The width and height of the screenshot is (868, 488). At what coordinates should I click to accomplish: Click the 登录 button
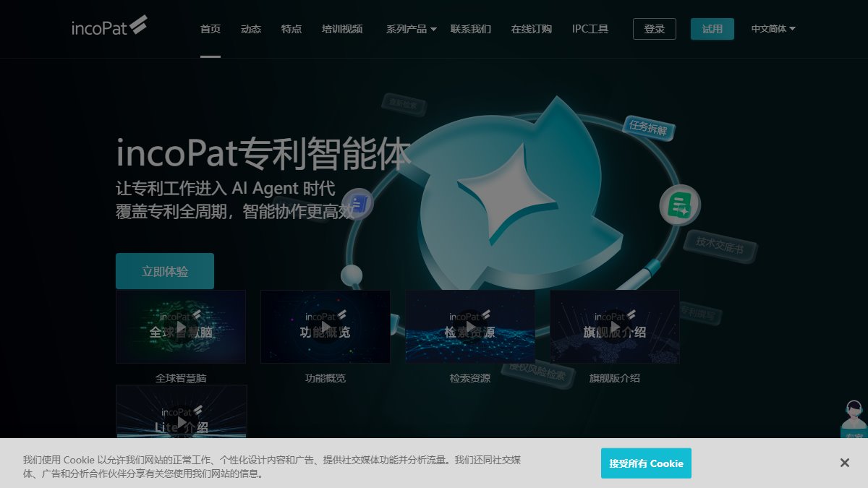pyautogui.click(x=655, y=29)
